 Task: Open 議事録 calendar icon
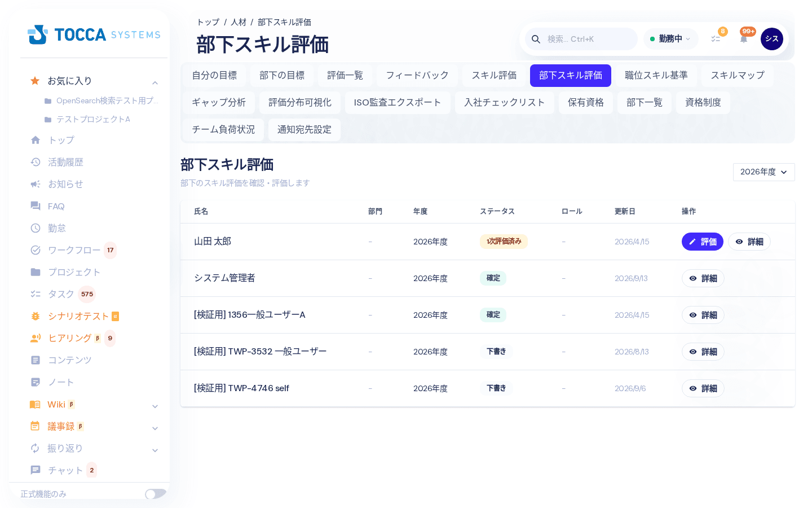coord(35,426)
